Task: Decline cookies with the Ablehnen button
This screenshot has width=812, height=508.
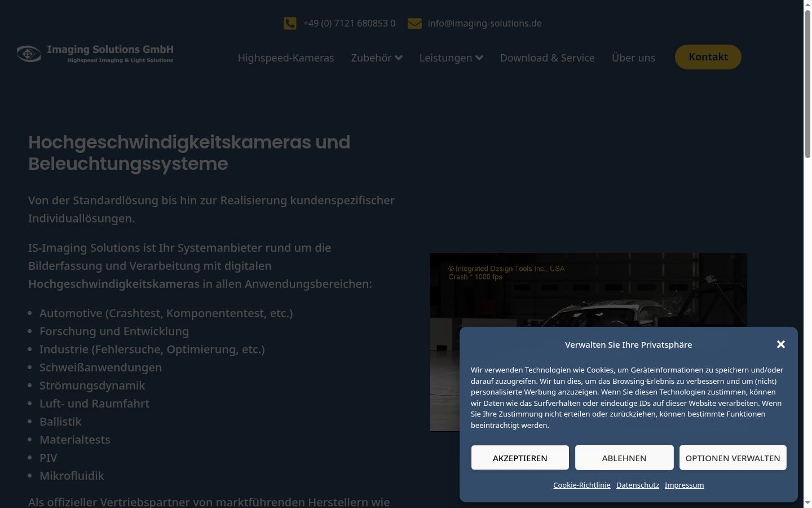Action: (x=624, y=458)
